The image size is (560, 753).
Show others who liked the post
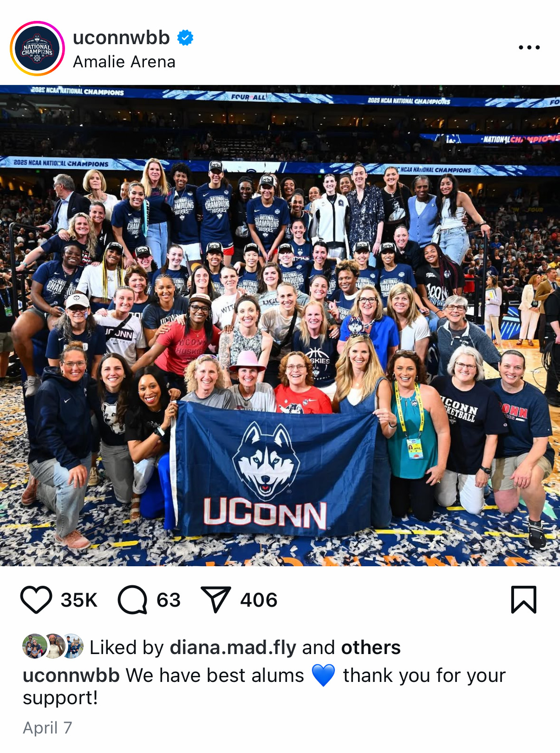(371, 648)
